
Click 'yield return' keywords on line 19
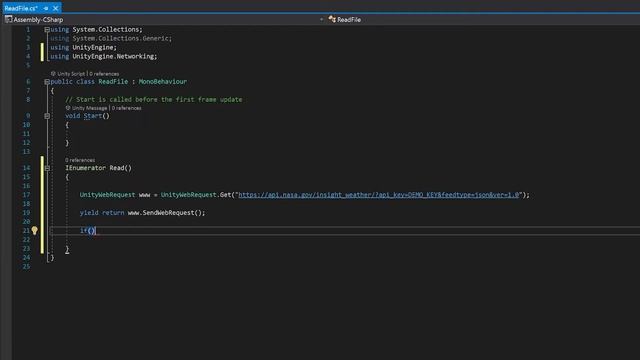(x=102, y=213)
